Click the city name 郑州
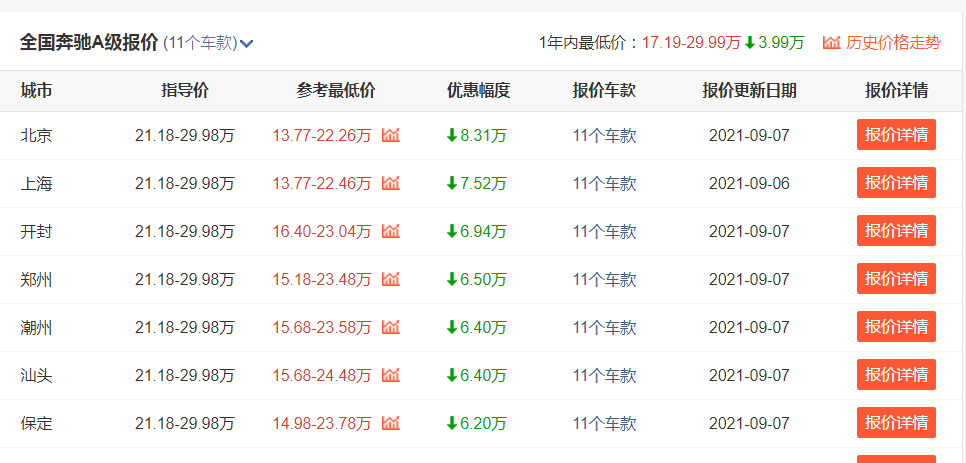966x463 pixels. 36,280
